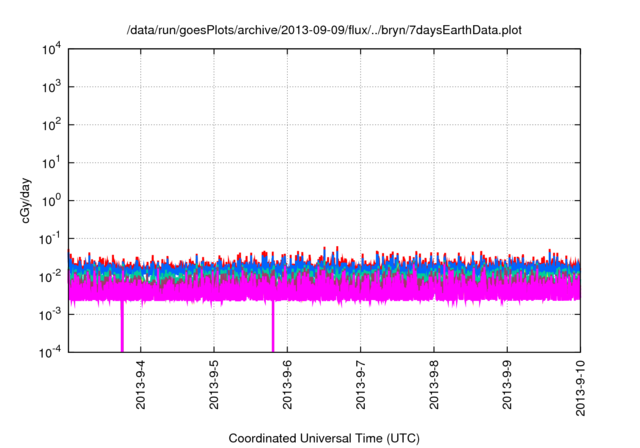Select the cGy/day y-axis label

[25, 200]
